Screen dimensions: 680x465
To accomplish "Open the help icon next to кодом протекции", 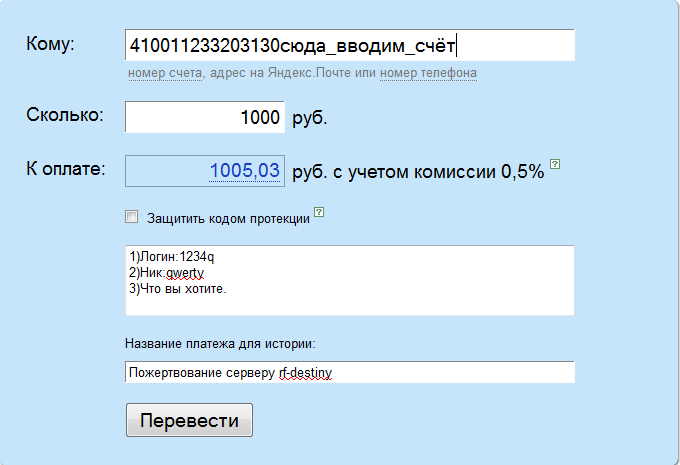I will pyautogui.click(x=319, y=212).
